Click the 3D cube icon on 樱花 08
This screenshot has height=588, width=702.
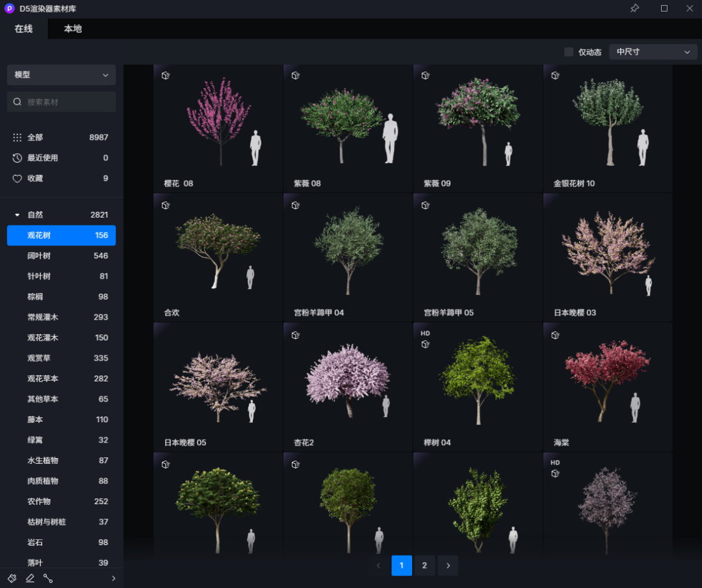pos(166,75)
